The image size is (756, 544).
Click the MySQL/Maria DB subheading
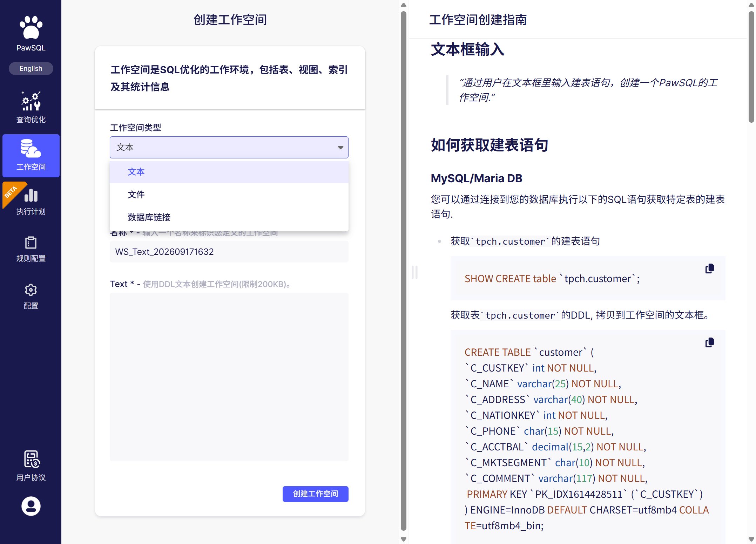477,178
